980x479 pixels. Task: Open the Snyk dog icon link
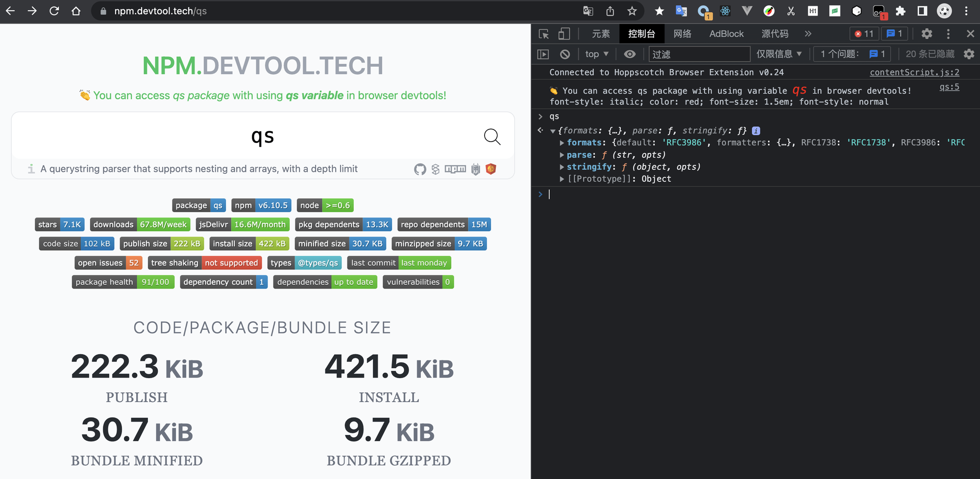tap(475, 169)
